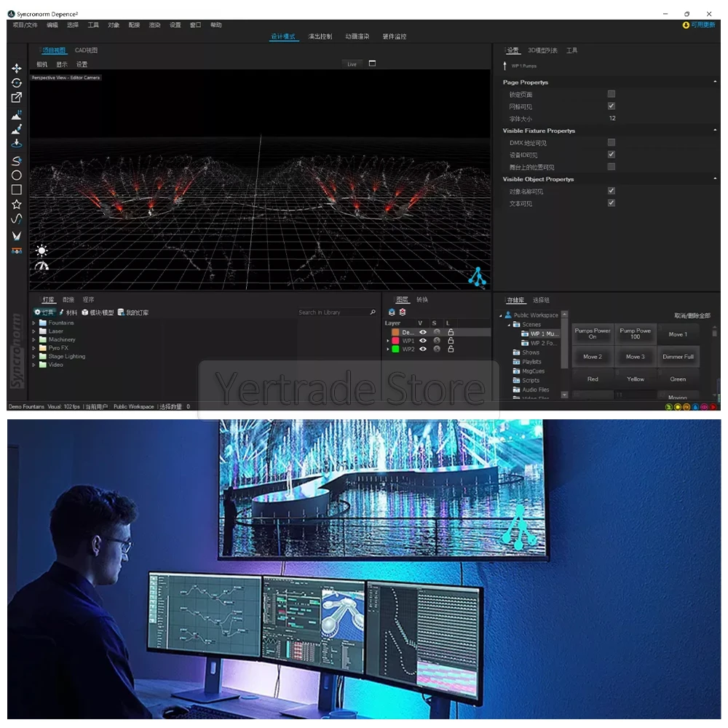Toggle the 网格可见 checkbox
728x728 pixels.
(x=612, y=106)
